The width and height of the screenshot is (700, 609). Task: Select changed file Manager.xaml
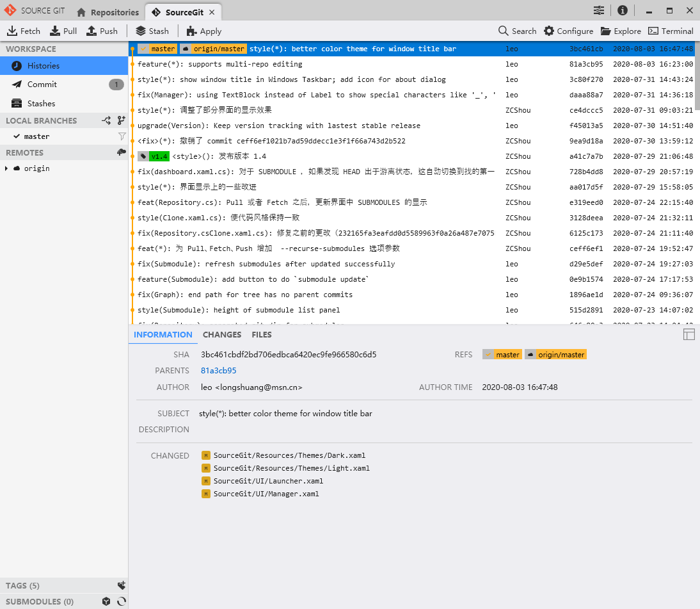(266, 494)
